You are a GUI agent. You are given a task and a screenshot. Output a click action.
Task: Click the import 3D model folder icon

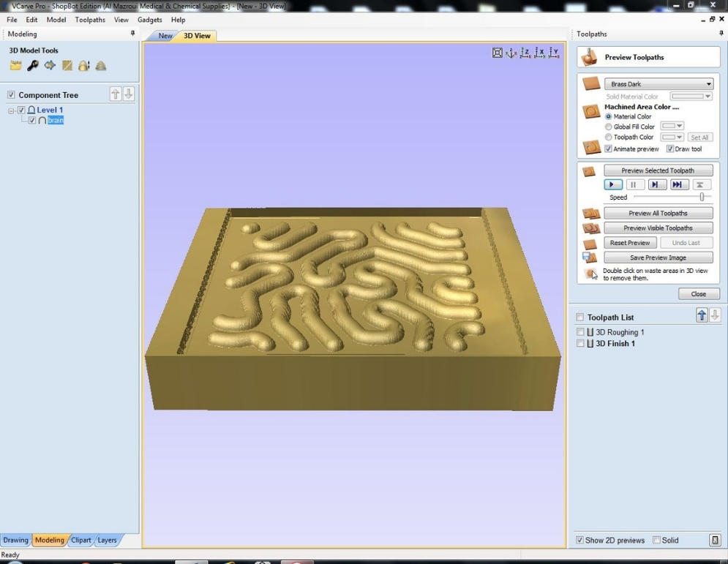tap(15, 66)
